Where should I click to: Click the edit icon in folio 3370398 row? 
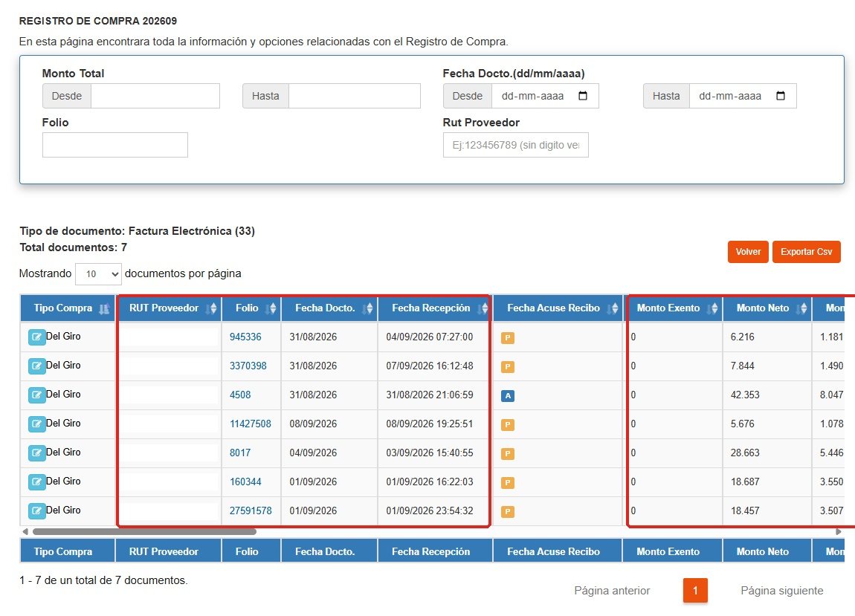[x=36, y=366]
